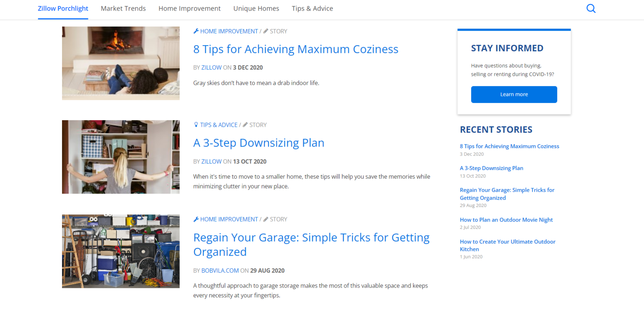The height and width of the screenshot is (315, 644).
Task: Click pencil icon next to Coziness article's Story
Action: [x=266, y=31]
